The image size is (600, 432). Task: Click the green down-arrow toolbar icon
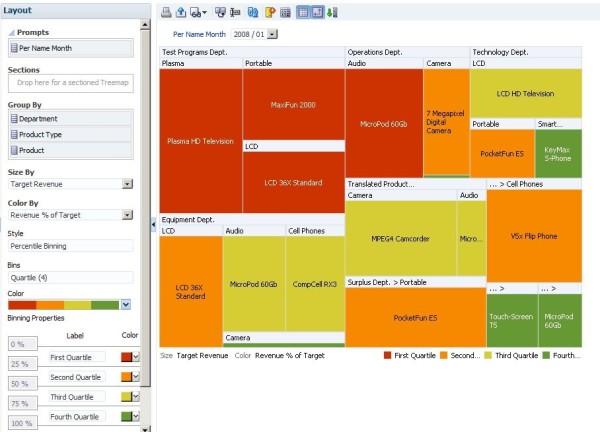332,12
